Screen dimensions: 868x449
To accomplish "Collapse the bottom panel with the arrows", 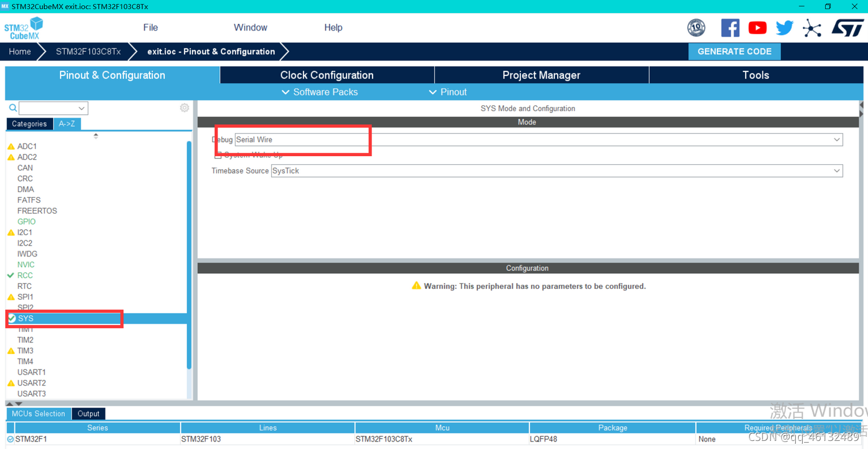I will pyautogui.click(x=14, y=404).
